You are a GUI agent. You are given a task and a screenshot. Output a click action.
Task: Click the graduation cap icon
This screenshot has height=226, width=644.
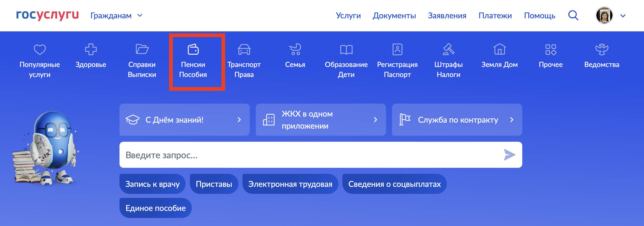(x=133, y=120)
